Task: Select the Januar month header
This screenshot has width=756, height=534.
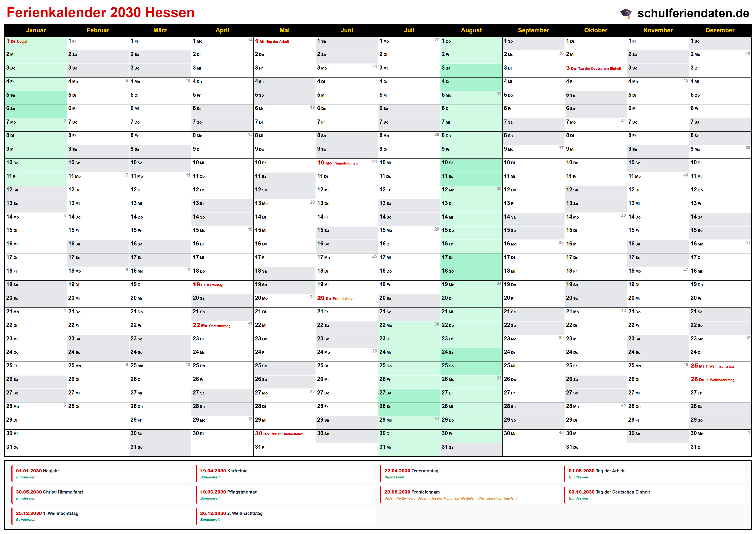Action: click(x=36, y=30)
